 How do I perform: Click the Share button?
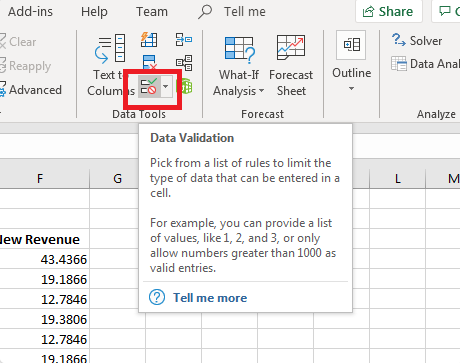click(x=389, y=12)
